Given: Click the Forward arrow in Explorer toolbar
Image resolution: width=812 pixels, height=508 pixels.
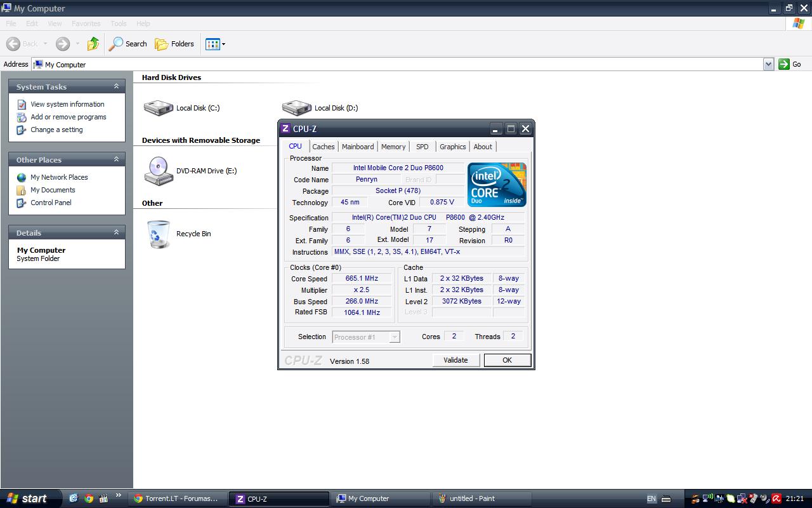Looking at the screenshot, I should click(x=63, y=44).
